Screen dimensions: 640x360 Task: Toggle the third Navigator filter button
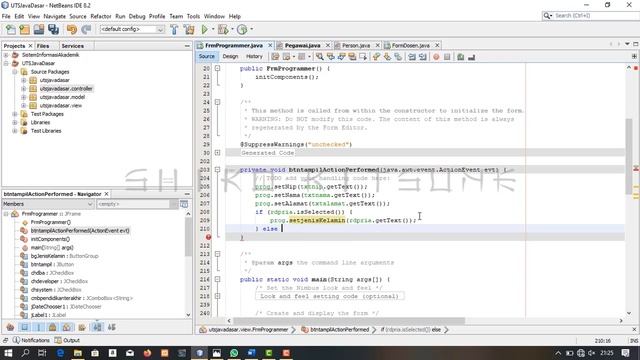click(x=39, y=327)
